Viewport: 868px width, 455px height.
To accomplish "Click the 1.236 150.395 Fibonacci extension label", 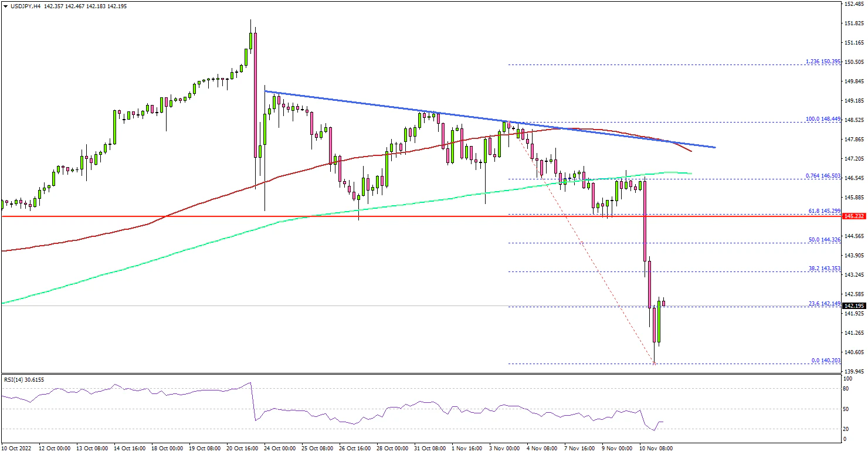I will [x=822, y=61].
